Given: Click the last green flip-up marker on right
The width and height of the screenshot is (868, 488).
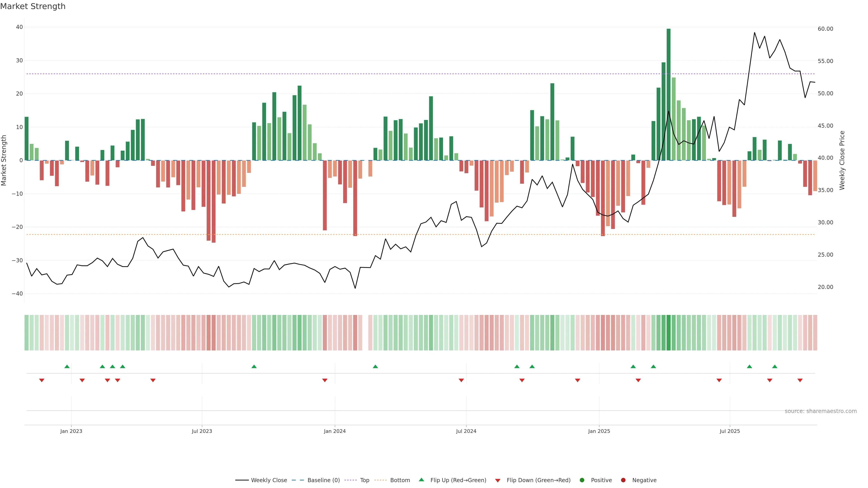Looking at the screenshot, I should (x=775, y=366).
